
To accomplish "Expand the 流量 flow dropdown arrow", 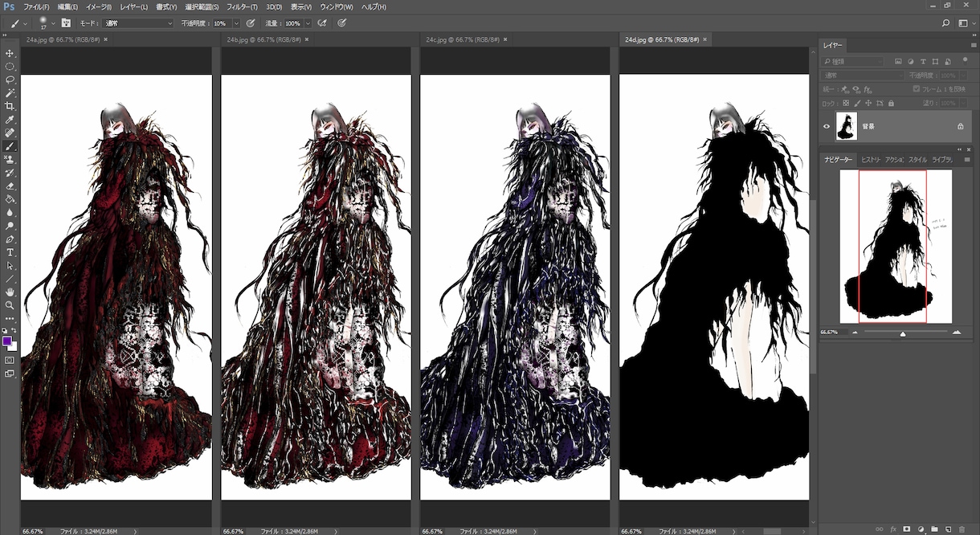I will pos(308,23).
